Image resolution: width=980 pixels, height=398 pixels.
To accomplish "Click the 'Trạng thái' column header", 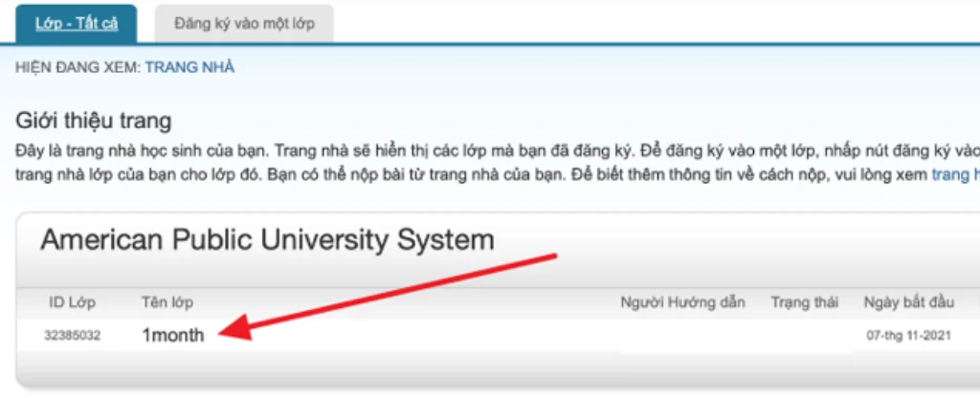I will tap(805, 303).
